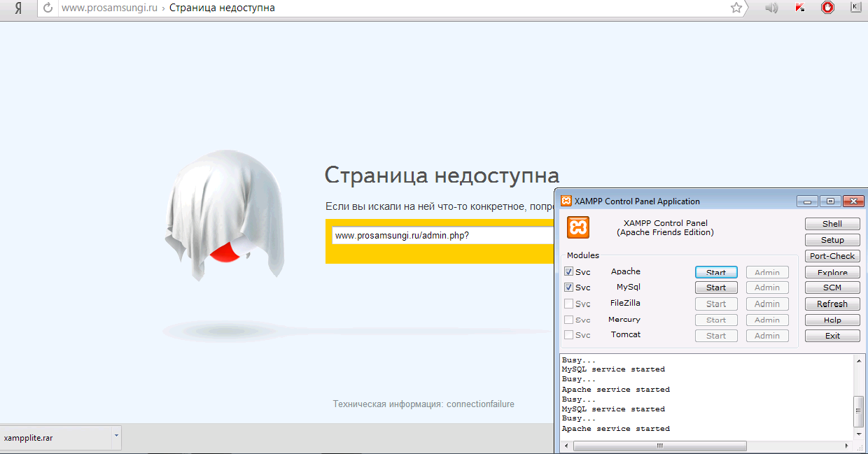Open dropdown arrow for xampplite.rar download
Screen dimensions: 868x454
click(x=116, y=438)
